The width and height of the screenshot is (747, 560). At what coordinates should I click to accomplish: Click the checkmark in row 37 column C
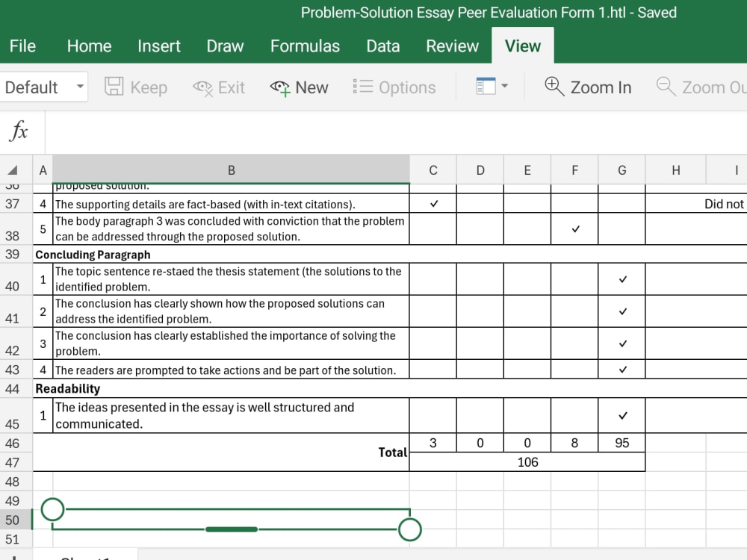click(x=434, y=204)
